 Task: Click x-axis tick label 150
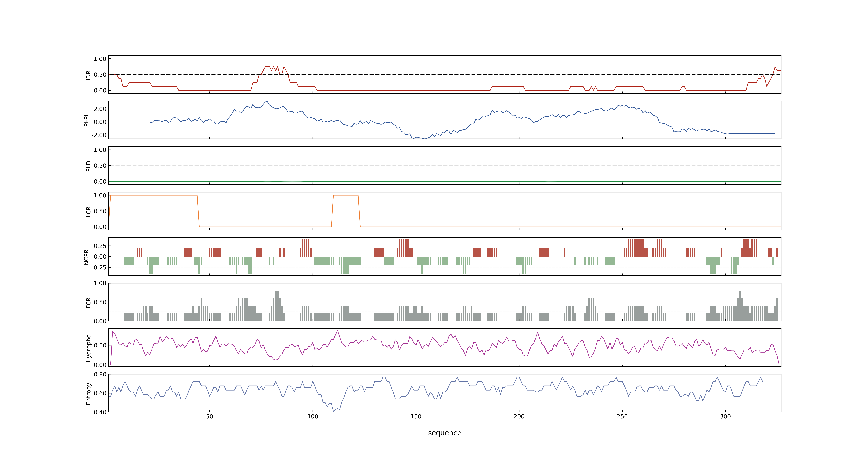[x=416, y=416]
